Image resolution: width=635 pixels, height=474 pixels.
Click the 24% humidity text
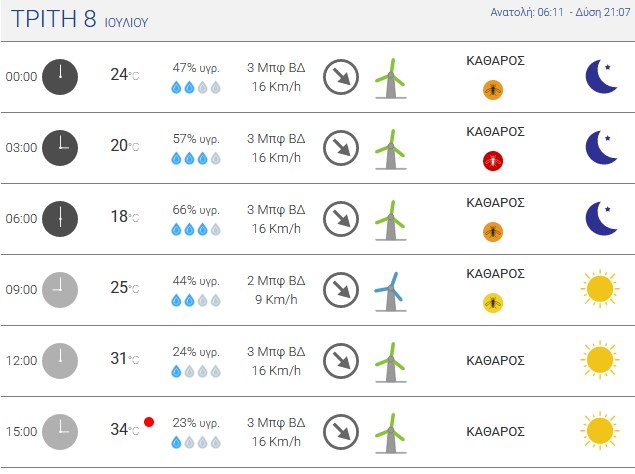(196, 352)
